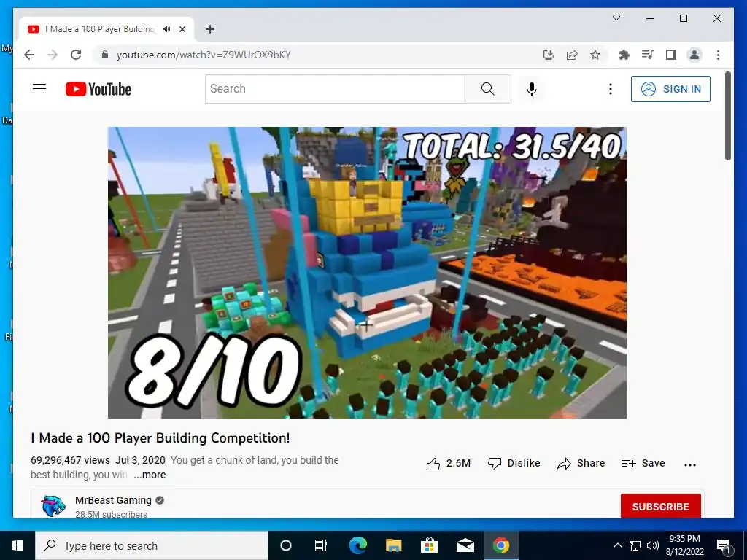Open the Windows Start menu
Image resolution: width=747 pixels, height=560 pixels.
coord(18,545)
